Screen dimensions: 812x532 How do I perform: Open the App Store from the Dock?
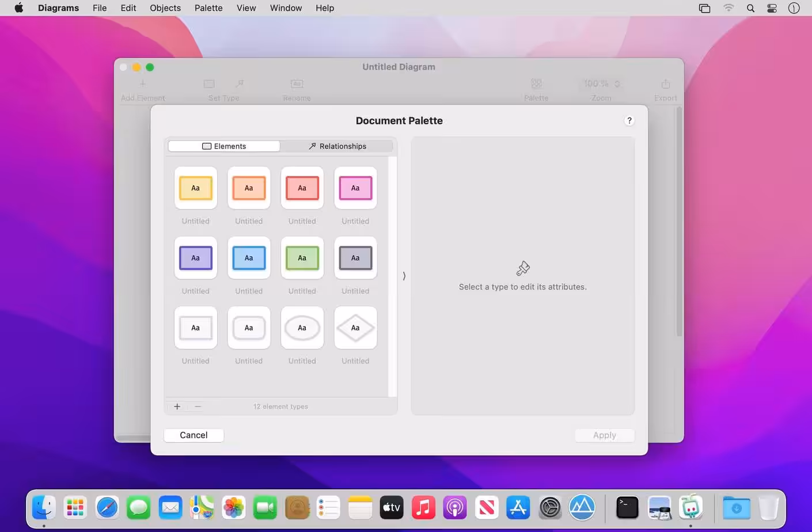518,507
